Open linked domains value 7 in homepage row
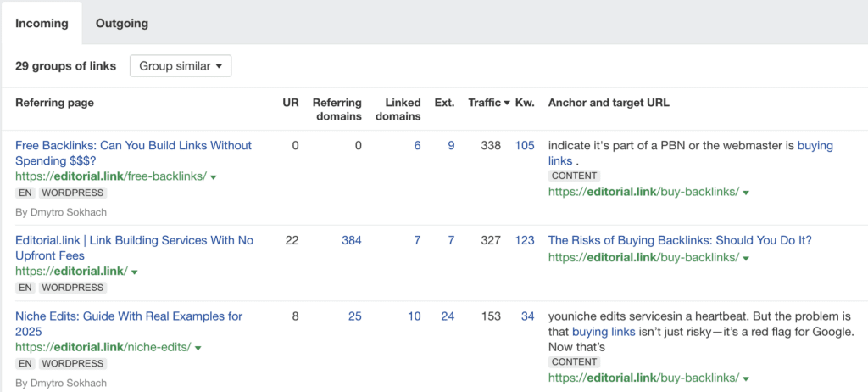Image resolution: width=868 pixels, height=392 pixels. tap(417, 240)
